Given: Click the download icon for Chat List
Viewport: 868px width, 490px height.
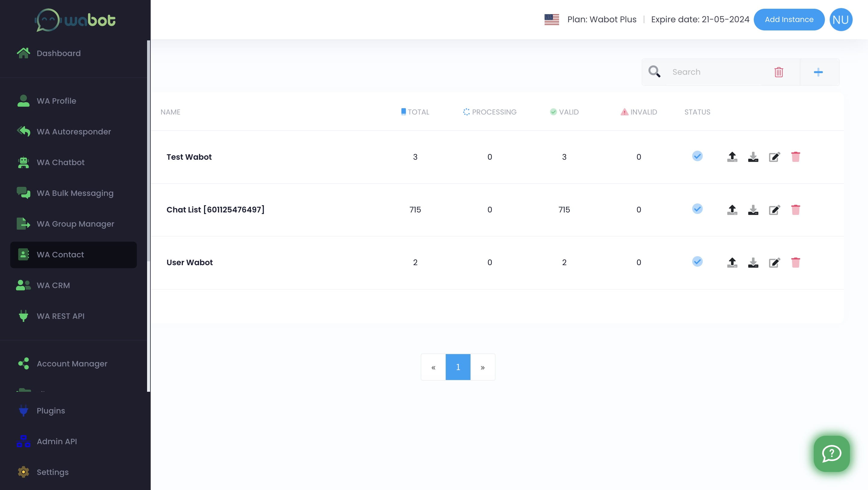Looking at the screenshot, I should pyautogui.click(x=753, y=210).
